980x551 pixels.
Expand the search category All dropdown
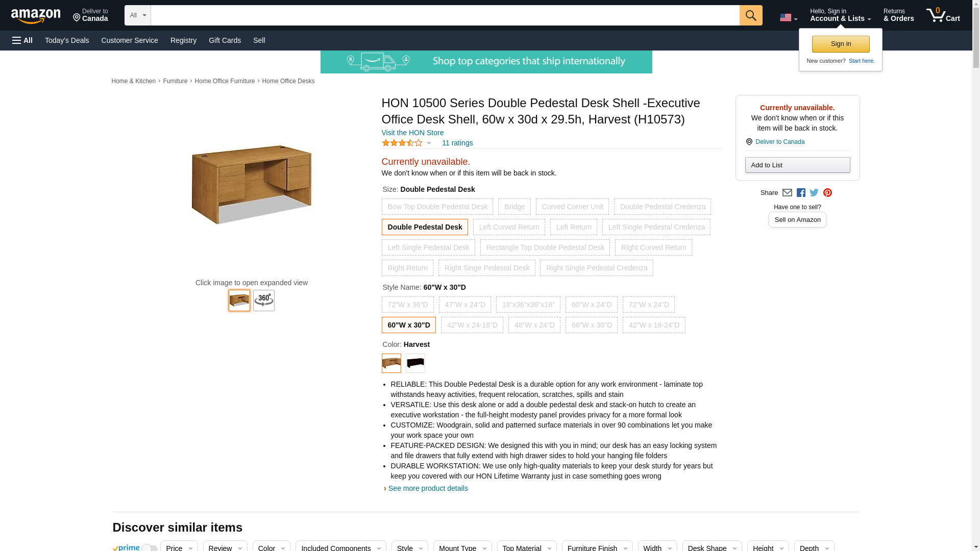pyautogui.click(x=138, y=15)
